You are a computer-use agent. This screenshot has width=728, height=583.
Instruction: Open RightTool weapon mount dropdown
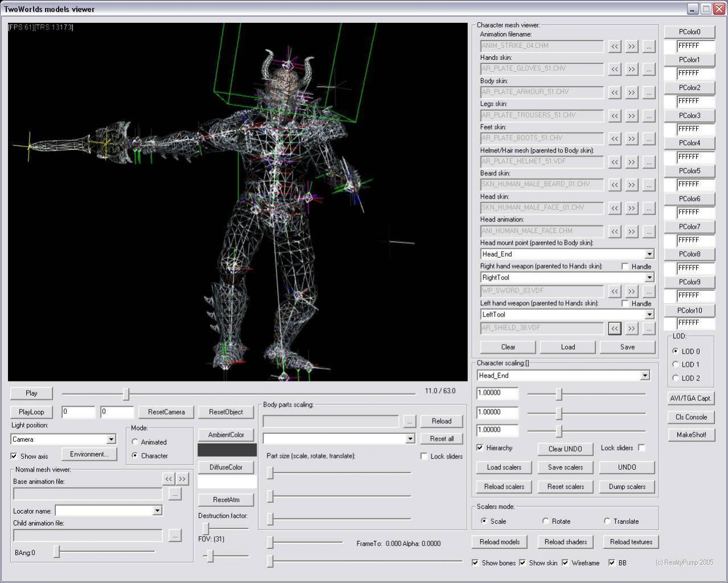(x=649, y=277)
